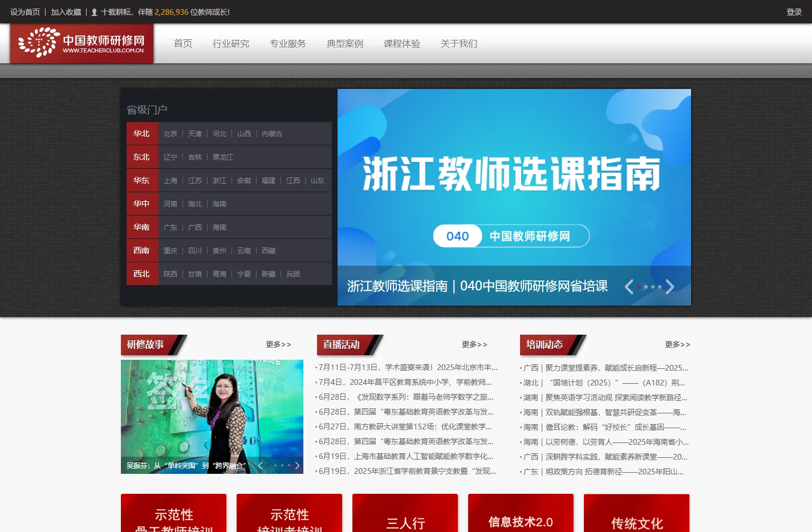Open the 信息技术2.0 red card
812x532 pixels.
tap(521, 513)
